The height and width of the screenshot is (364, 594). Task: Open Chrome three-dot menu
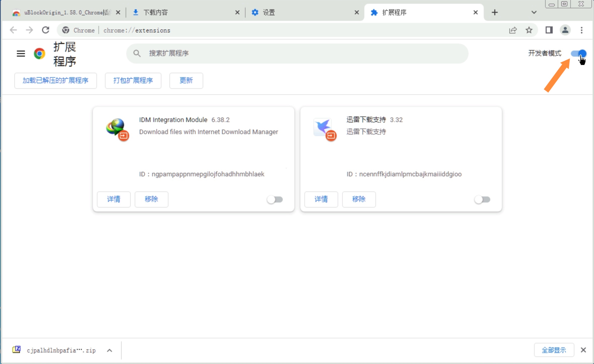tap(581, 30)
